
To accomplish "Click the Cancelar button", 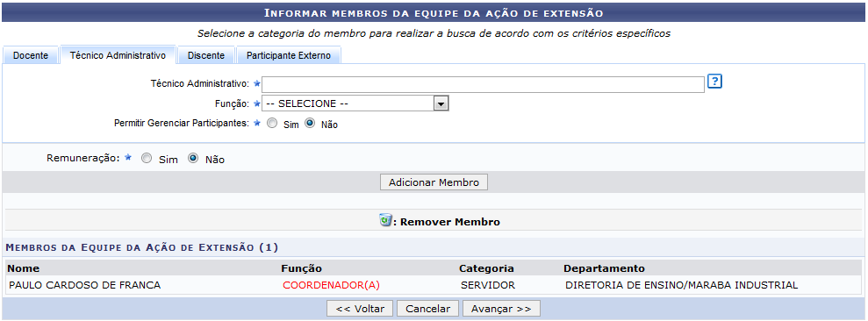I will click(x=428, y=308).
